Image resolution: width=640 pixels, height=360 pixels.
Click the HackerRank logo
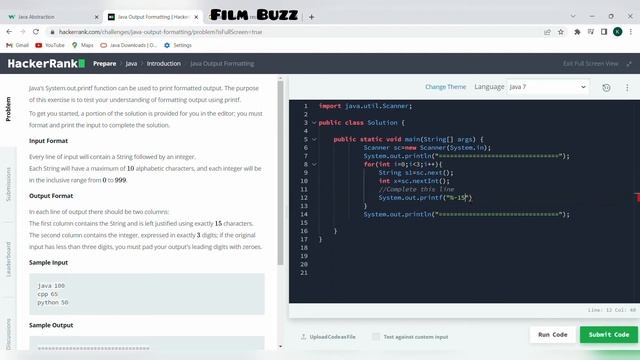pos(46,63)
